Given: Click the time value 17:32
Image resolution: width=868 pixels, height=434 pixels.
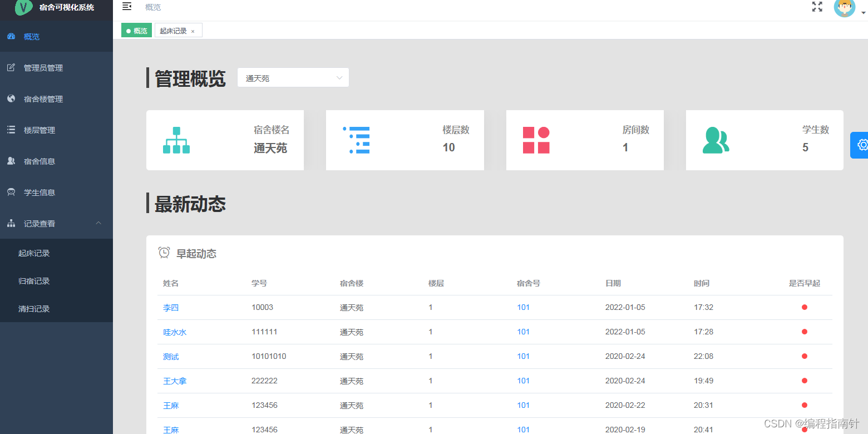Looking at the screenshot, I should click(x=703, y=307).
